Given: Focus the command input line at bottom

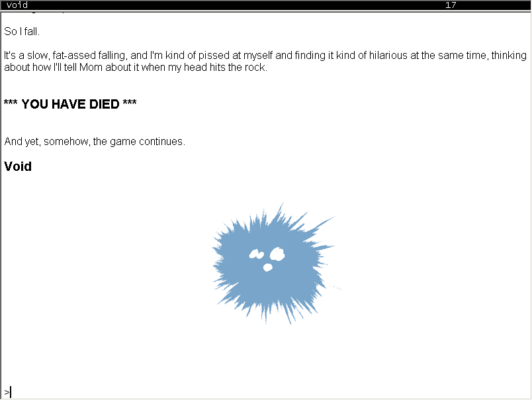Looking at the screenshot, I should tap(265, 392).
